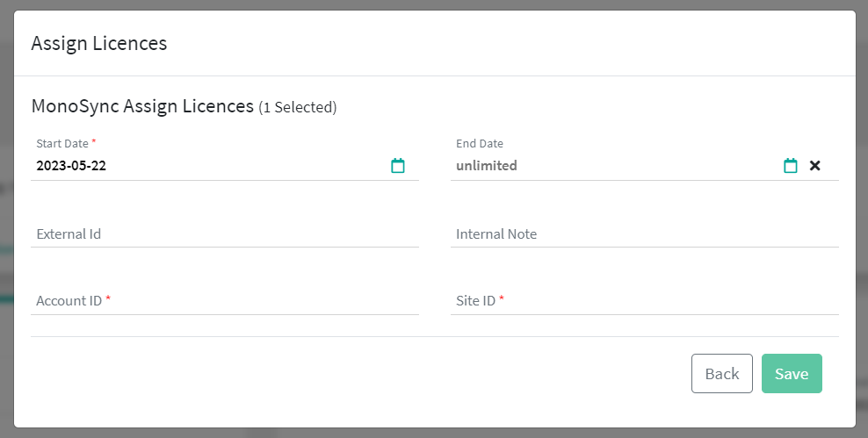Focus the Internal Note input field
Screen dimensions: 868x438
click(x=644, y=234)
